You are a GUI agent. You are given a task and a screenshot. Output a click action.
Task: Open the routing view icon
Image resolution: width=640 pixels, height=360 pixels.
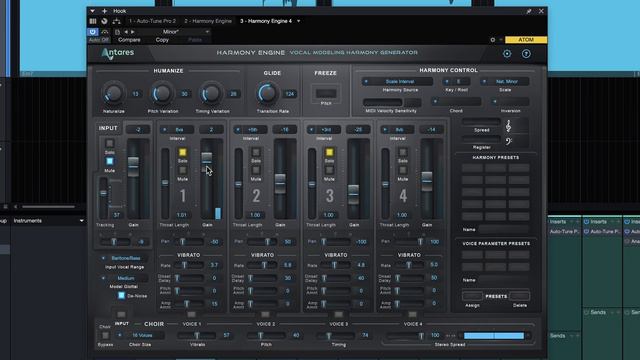tap(116, 21)
